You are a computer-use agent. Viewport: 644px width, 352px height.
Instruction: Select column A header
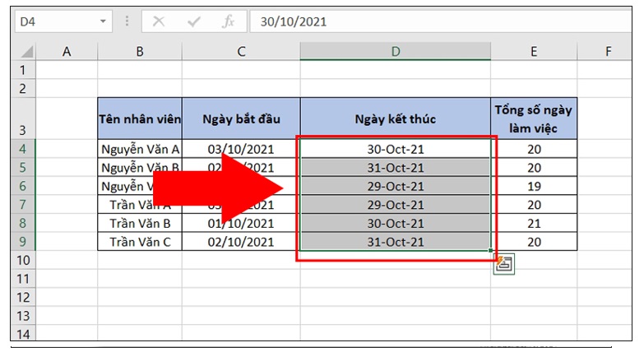tap(67, 52)
